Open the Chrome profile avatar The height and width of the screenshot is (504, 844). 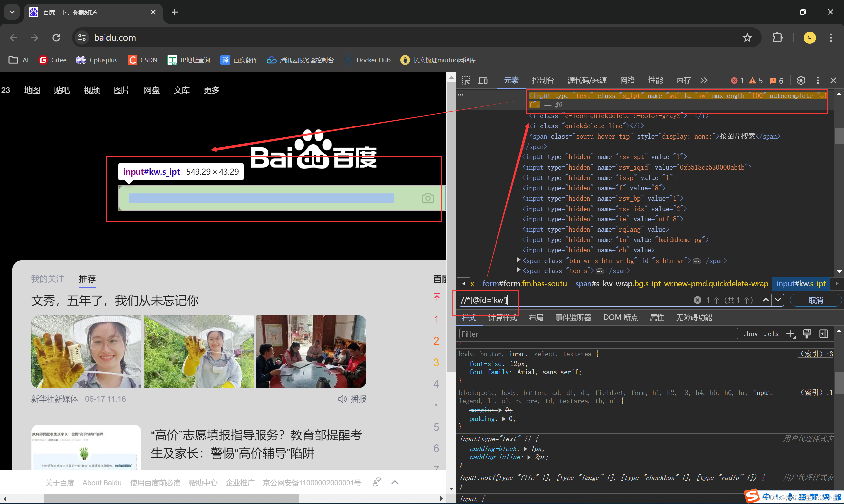[809, 37]
